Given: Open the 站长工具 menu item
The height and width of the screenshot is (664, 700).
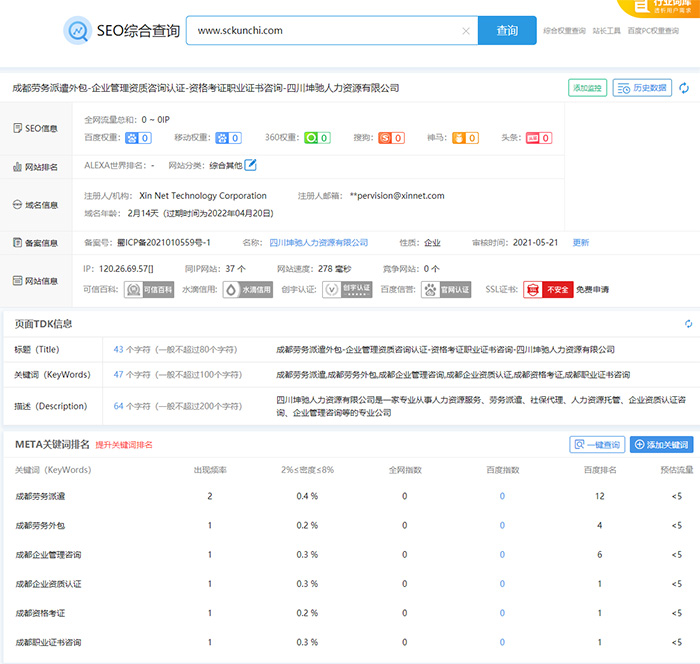Looking at the screenshot, I should pos(607,31).
